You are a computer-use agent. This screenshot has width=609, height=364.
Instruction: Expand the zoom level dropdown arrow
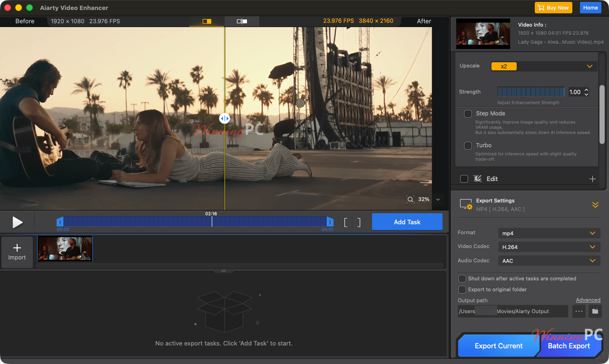[438, 200]
